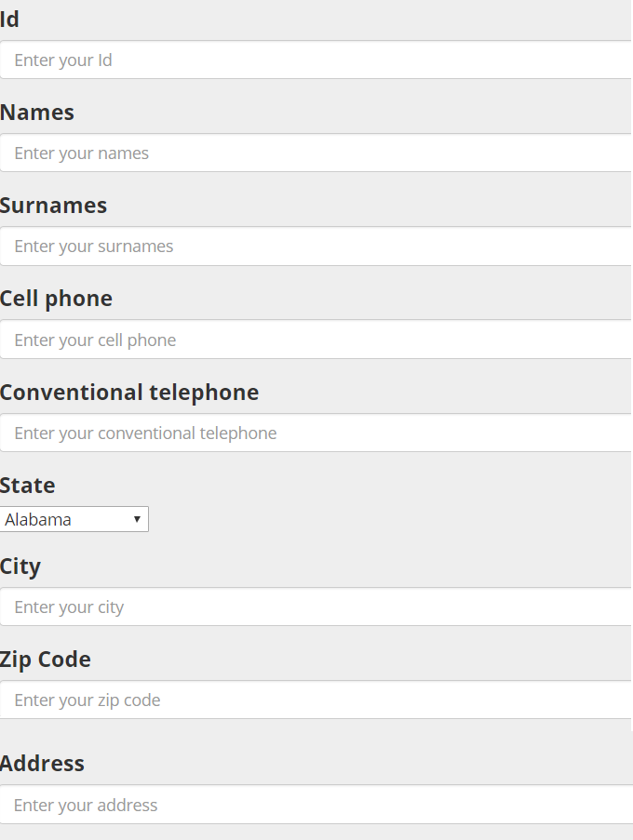Click the "Names" field label
This screenshot has width=633, height=840.
(x=37, y=113)
